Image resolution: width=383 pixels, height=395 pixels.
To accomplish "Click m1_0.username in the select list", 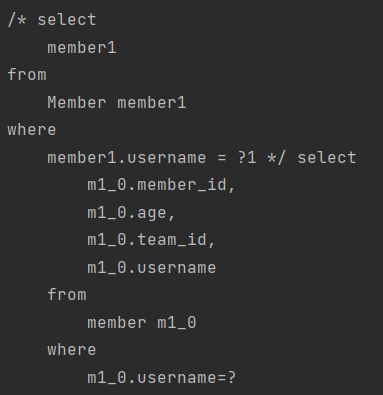I will (x=152, y=268).
